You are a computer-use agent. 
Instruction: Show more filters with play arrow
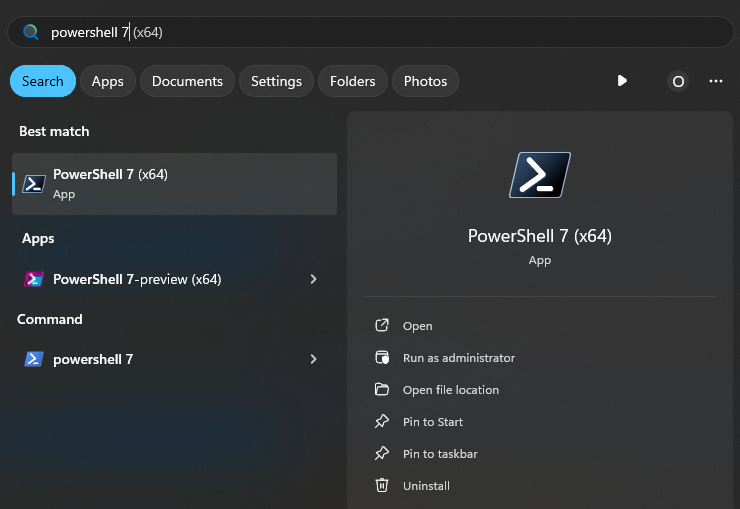[x=622, y=81]
